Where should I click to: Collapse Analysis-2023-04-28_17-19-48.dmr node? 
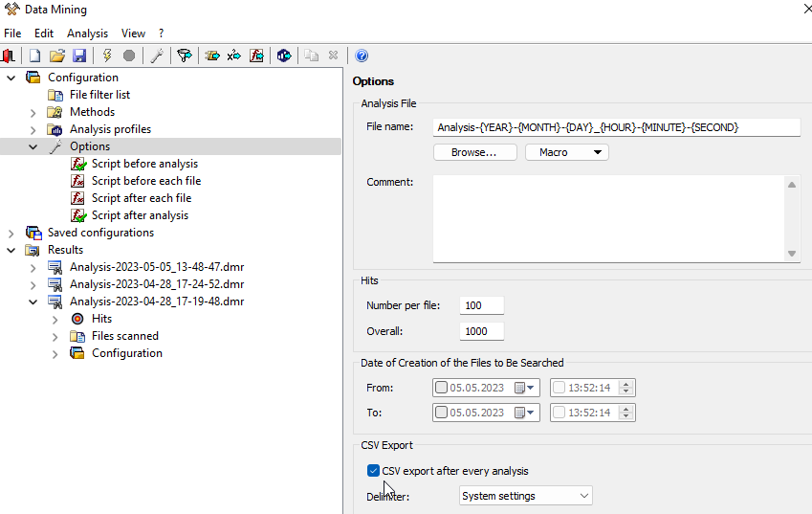33,302
